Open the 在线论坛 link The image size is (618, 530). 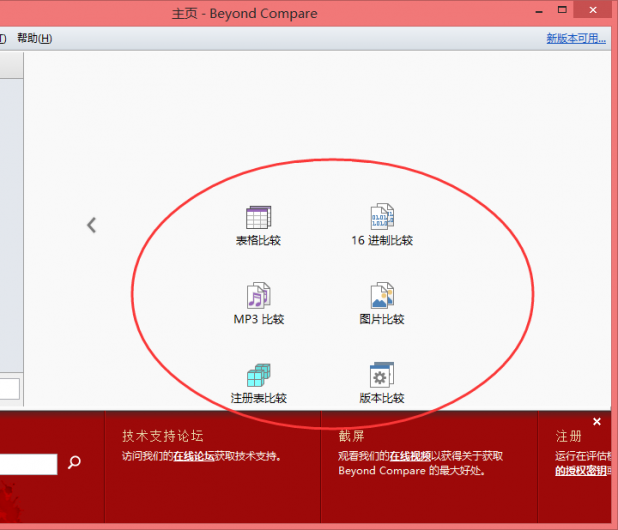point(194,456)
